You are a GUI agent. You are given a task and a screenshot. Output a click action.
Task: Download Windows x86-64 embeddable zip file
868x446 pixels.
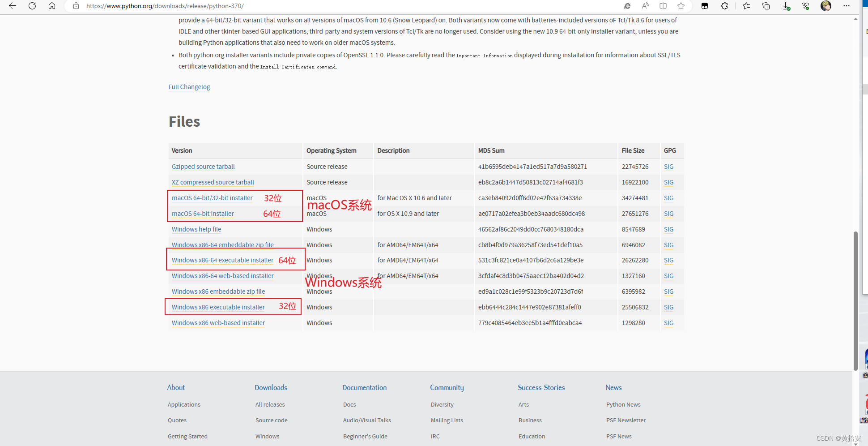click(223, 245)
